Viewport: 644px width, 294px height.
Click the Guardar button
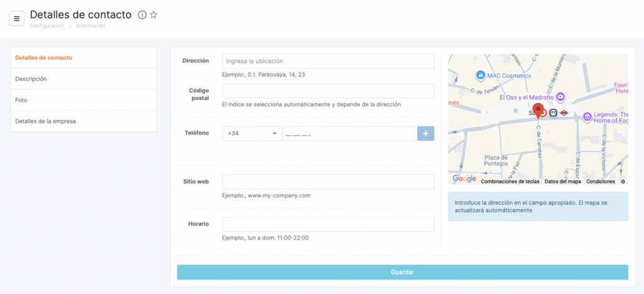402,272
